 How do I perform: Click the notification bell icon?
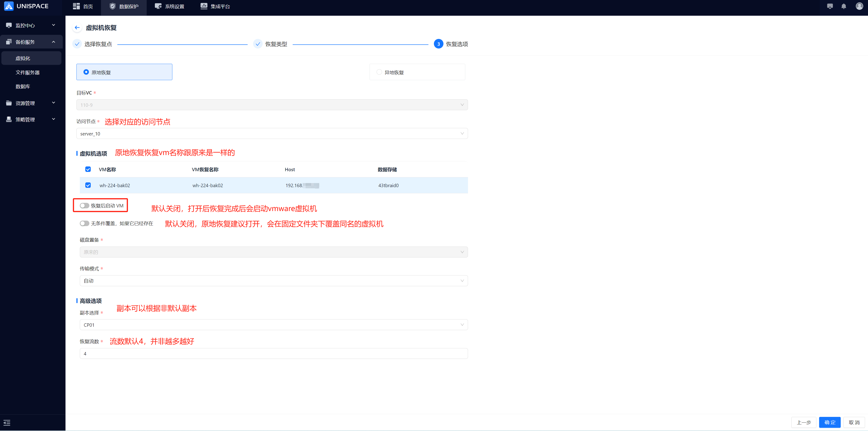click(x=843, y=6)
